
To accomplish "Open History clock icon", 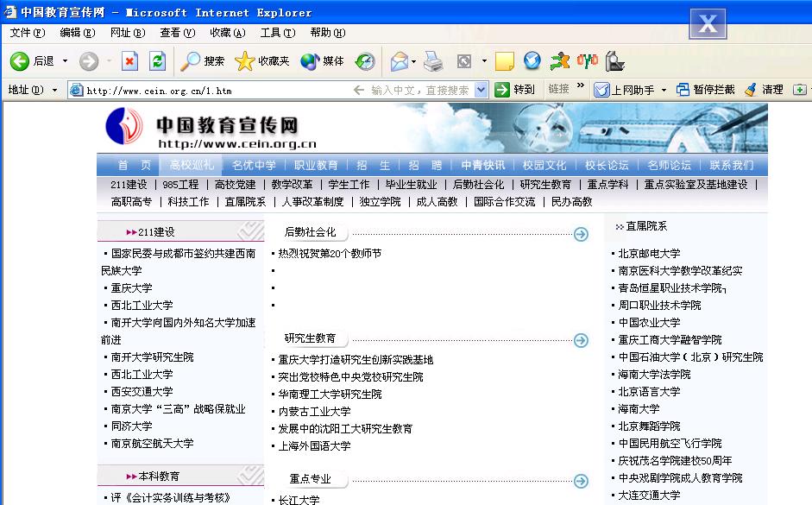I will click(365, 61).
